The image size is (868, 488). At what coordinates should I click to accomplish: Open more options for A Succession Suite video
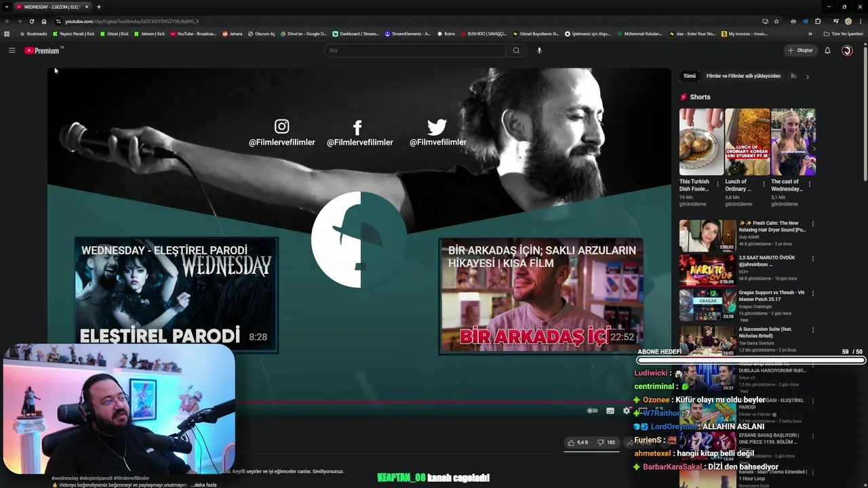click(812, 329)
